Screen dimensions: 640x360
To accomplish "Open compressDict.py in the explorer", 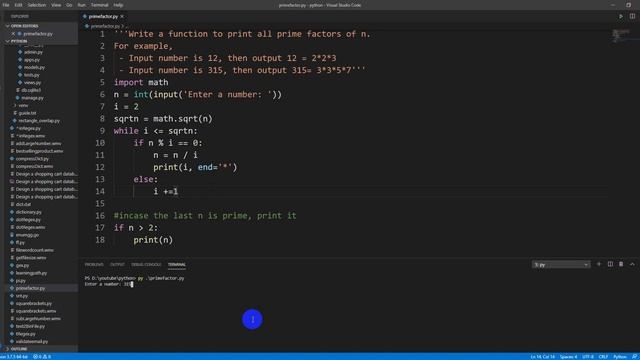I will 32,159.
